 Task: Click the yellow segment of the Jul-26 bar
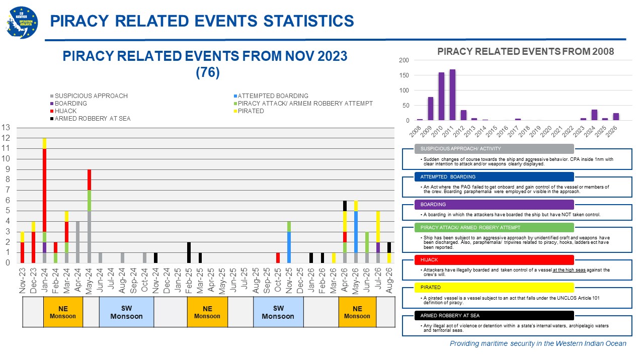click(378, 227)
